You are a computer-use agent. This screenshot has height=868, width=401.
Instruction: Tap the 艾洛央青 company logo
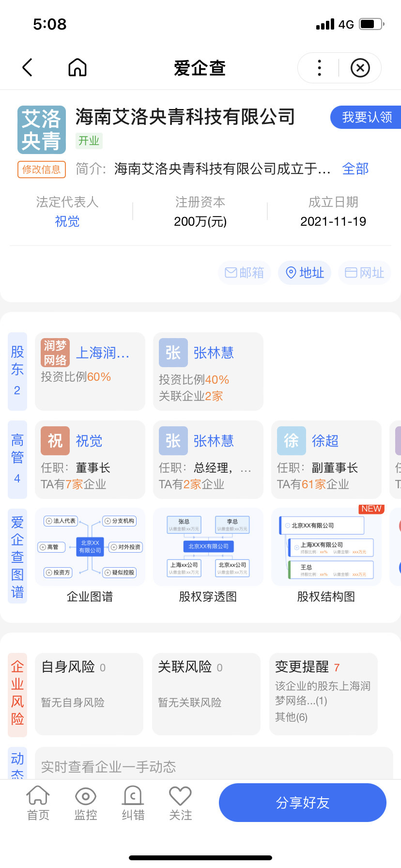coord(42,130)
